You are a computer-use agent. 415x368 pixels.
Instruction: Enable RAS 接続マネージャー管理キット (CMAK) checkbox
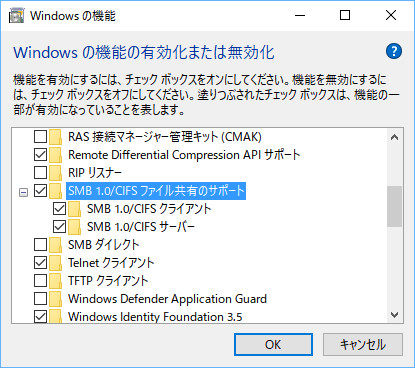40,137
